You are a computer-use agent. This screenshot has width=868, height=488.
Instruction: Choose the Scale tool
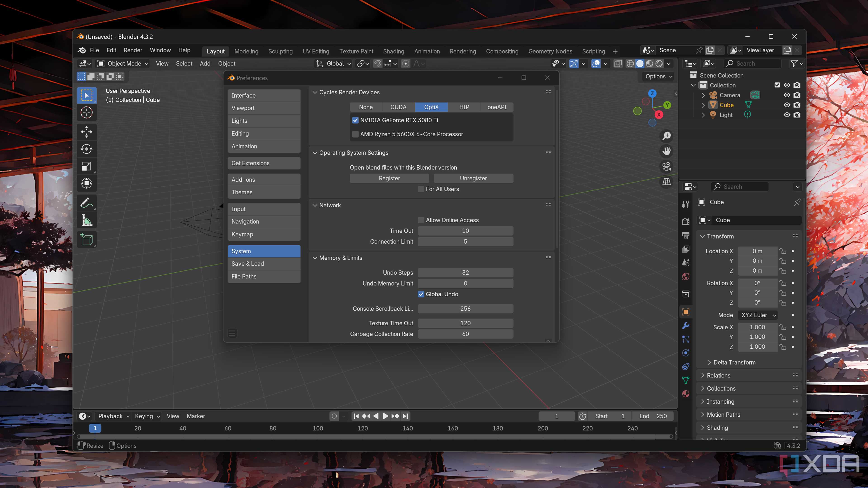click(x=87, y=166)
